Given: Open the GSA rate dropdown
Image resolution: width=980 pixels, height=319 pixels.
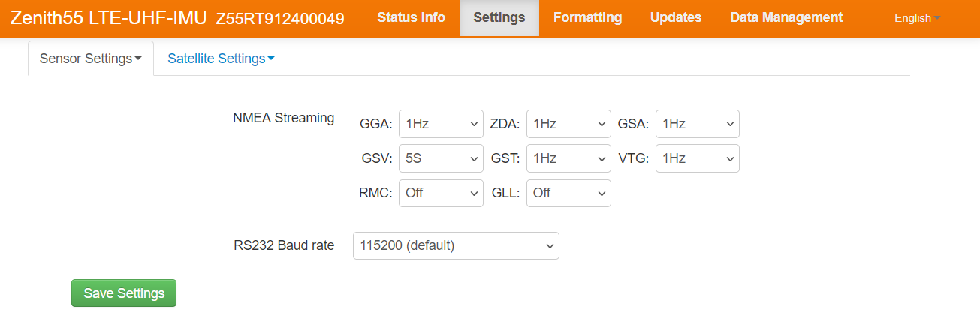Looking at the screenshot, I should (x=697, y=124).
